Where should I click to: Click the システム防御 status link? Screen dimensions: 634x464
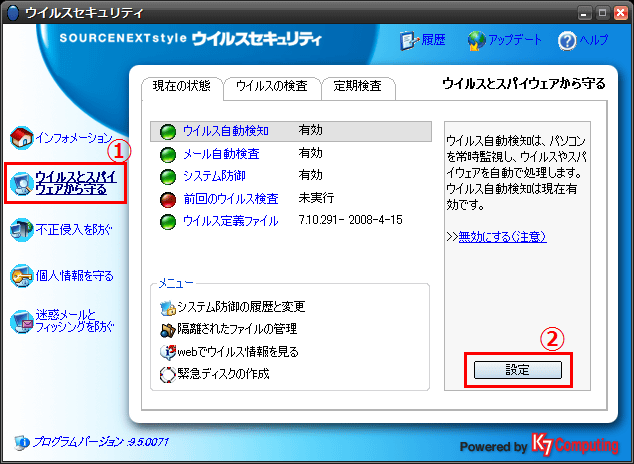(214, 176)
